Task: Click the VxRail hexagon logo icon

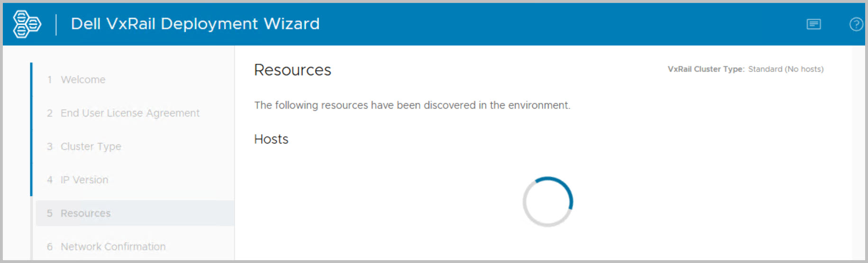Action: point(27,24)
